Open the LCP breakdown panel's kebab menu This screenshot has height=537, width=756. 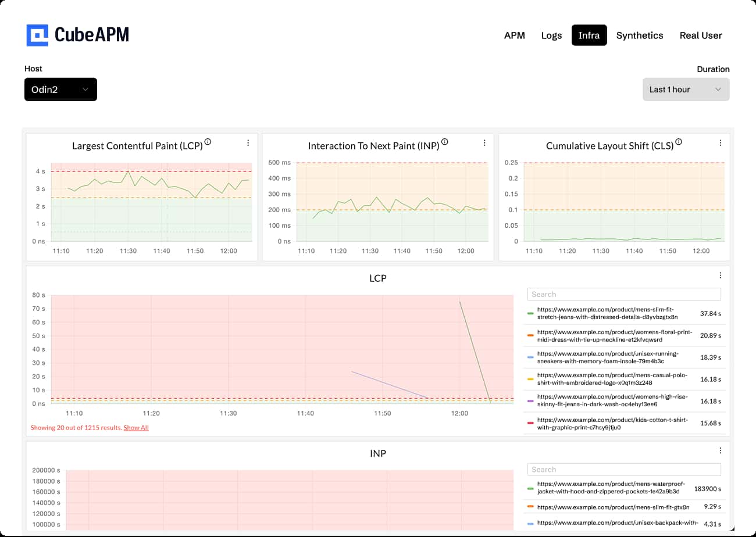[x=721, y=275]
